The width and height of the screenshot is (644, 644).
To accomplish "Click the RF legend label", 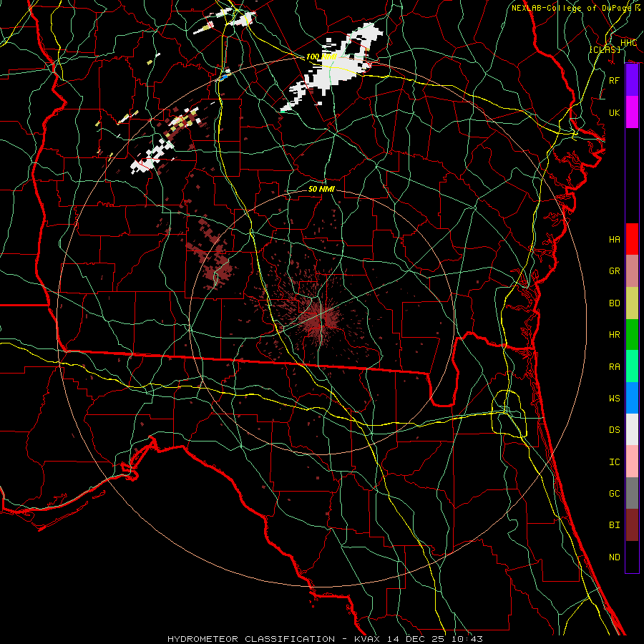I will coord(615,80).
